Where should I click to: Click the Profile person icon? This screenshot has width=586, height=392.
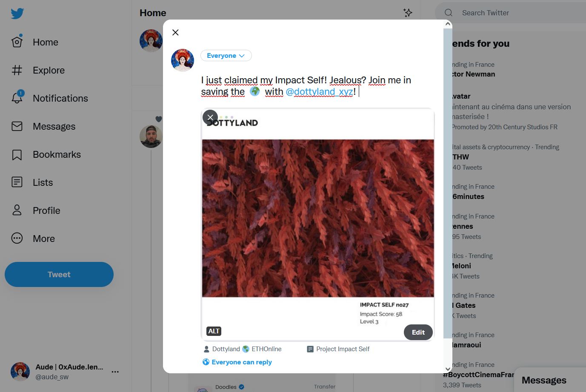[x=17, y=210]
